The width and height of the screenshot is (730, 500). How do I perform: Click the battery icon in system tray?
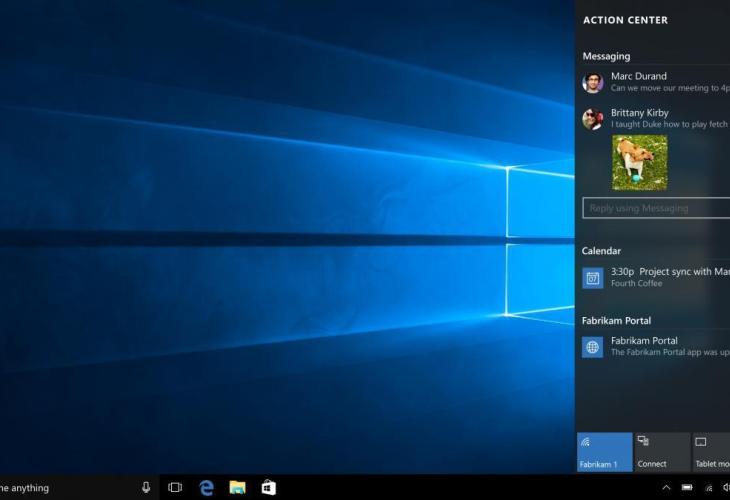pos(687,488)
